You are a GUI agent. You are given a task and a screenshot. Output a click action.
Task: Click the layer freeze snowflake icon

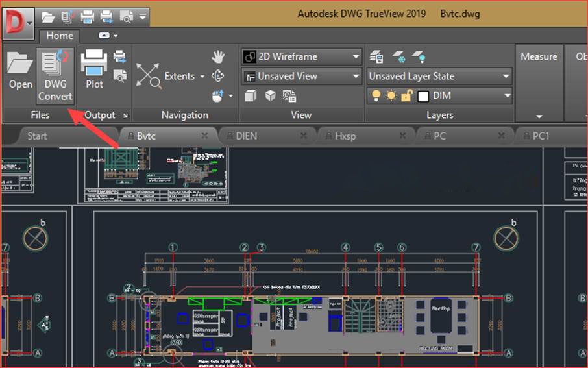398,57
